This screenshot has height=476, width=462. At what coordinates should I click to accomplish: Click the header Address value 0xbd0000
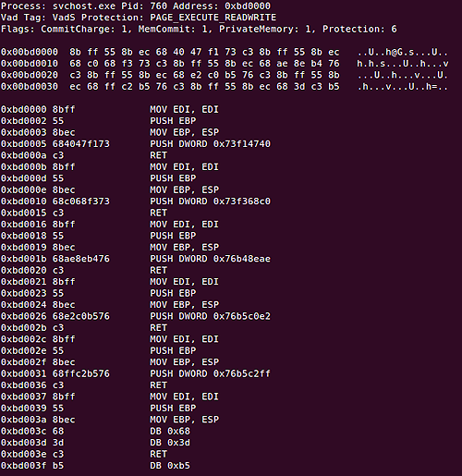point(248,6)
